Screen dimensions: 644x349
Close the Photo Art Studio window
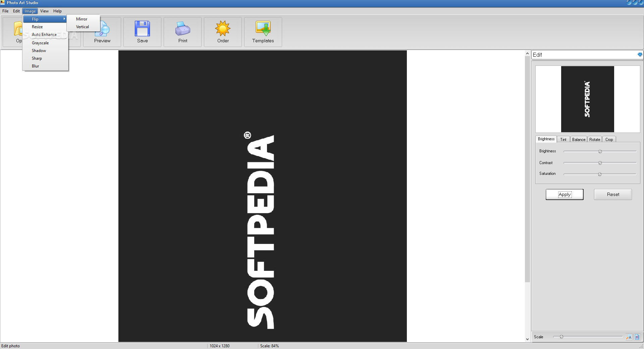coord(641,2)
